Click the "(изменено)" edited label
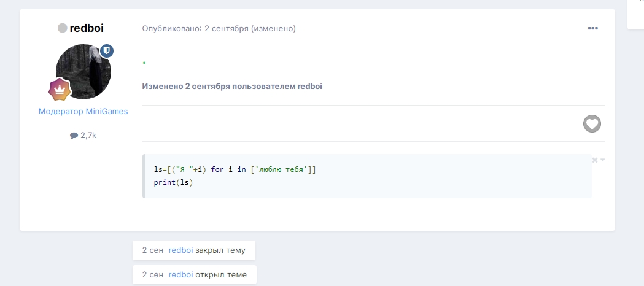Screen dimensions: 644x286 (x=274, y=28)
